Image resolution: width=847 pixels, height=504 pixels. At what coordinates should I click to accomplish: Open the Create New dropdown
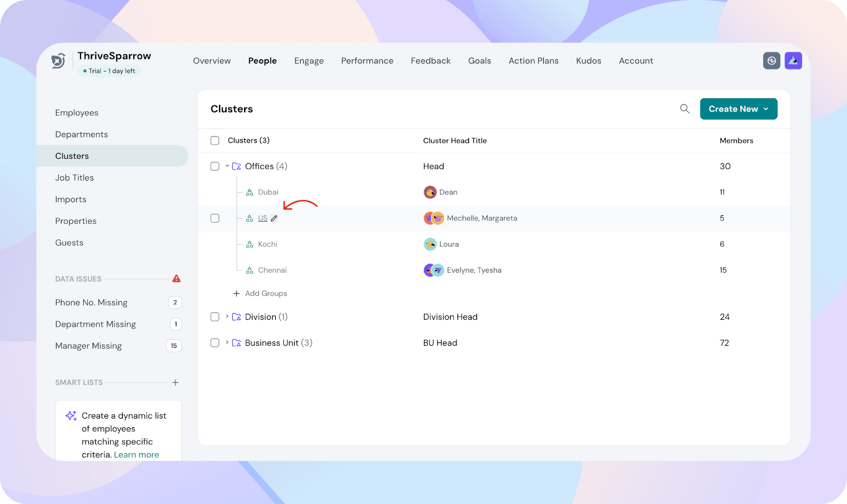(x=738, y=109)
